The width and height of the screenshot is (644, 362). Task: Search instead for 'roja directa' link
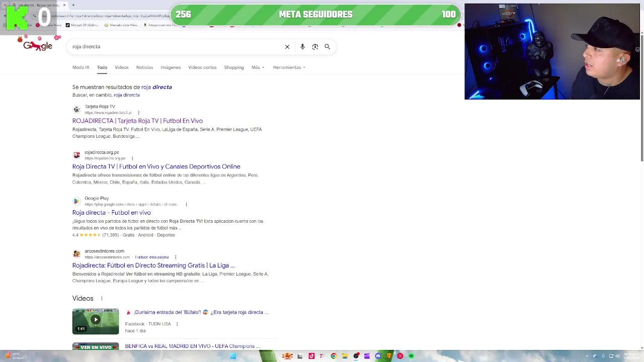point(127,95)
